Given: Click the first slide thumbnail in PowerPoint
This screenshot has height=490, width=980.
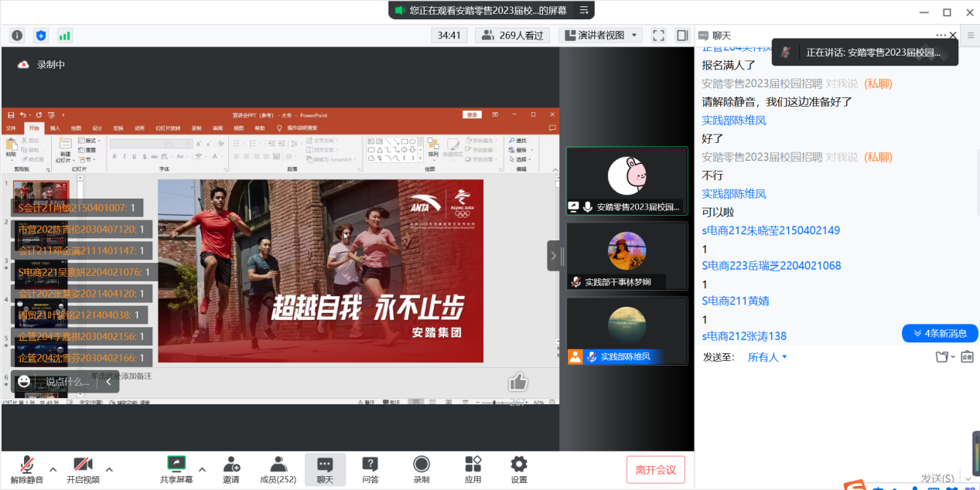Looking at the screenshot, I should [x=41, y=196].
